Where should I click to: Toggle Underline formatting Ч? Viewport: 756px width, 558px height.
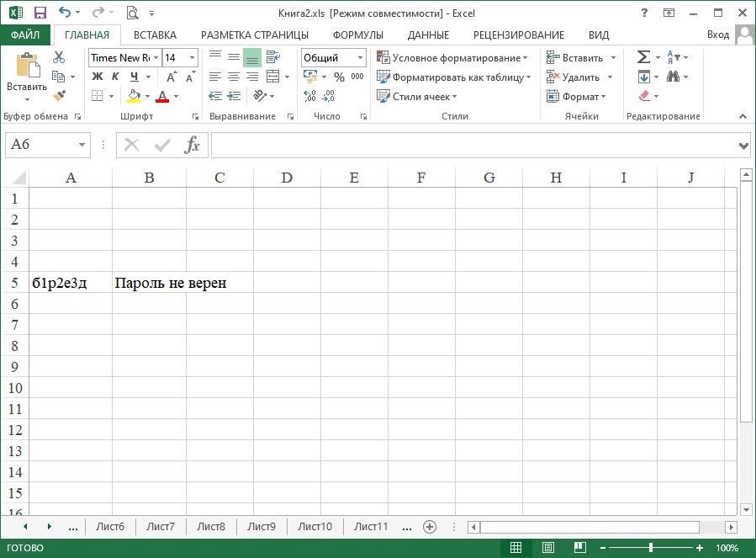click(x=135, y=77)
